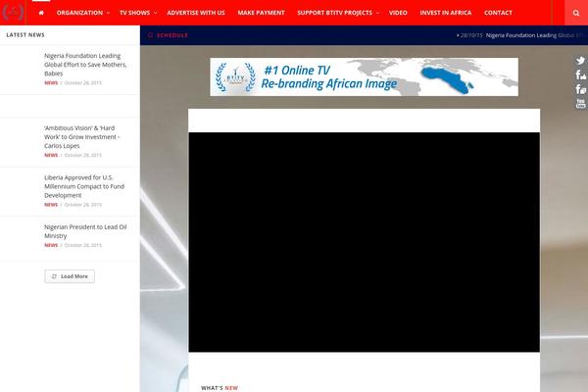Click the black video player area

365,242
